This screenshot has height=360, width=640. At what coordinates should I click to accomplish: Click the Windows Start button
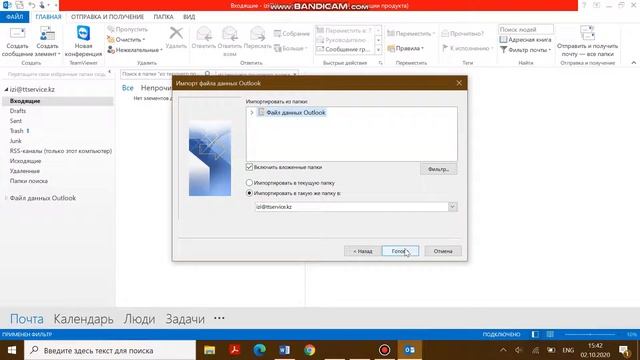(x=12, y=350)
